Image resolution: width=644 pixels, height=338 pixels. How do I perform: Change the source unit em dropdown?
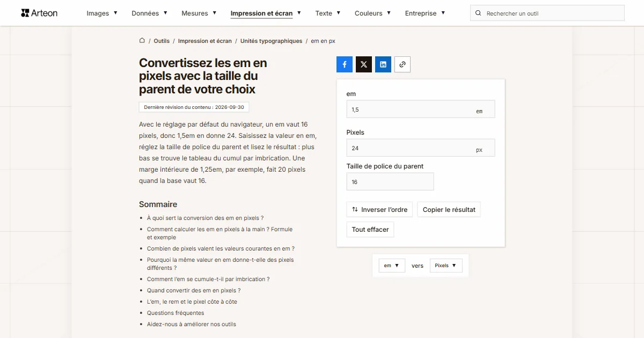pyautogui.click(x=392, y=266)
